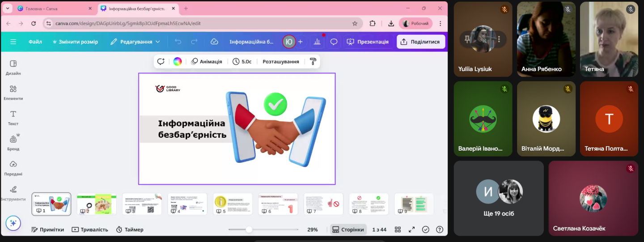Screen dimensions: 644x242
Task: Select the Інформаційна безбар'єрність title text
Action: point(192,129)
